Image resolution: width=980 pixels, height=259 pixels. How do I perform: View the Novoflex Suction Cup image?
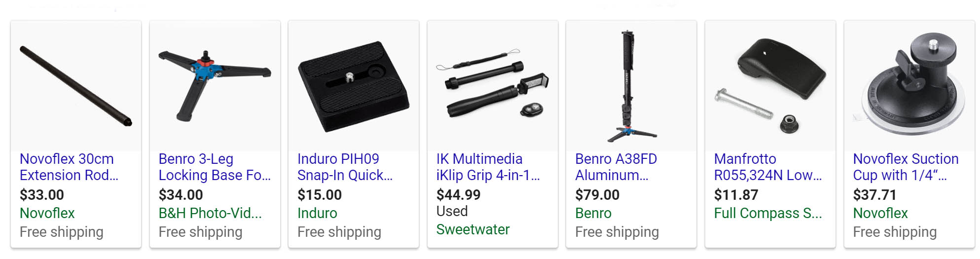909,86
